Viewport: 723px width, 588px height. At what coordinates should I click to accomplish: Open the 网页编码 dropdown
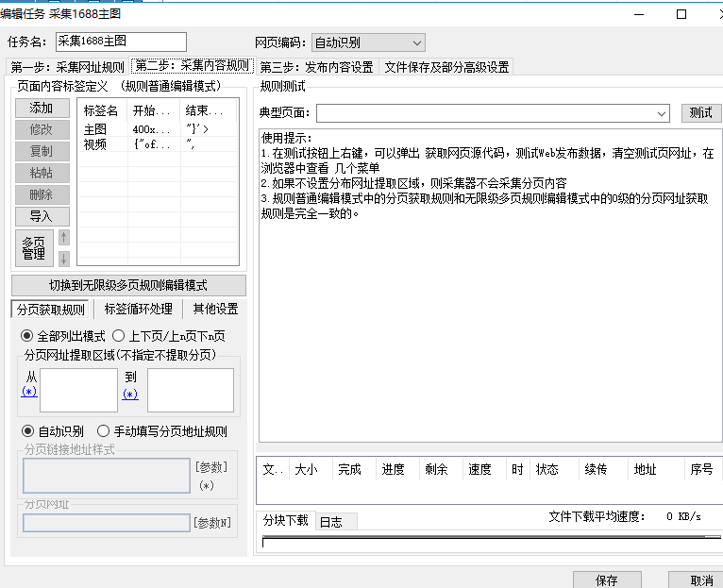tap(368, 42)
